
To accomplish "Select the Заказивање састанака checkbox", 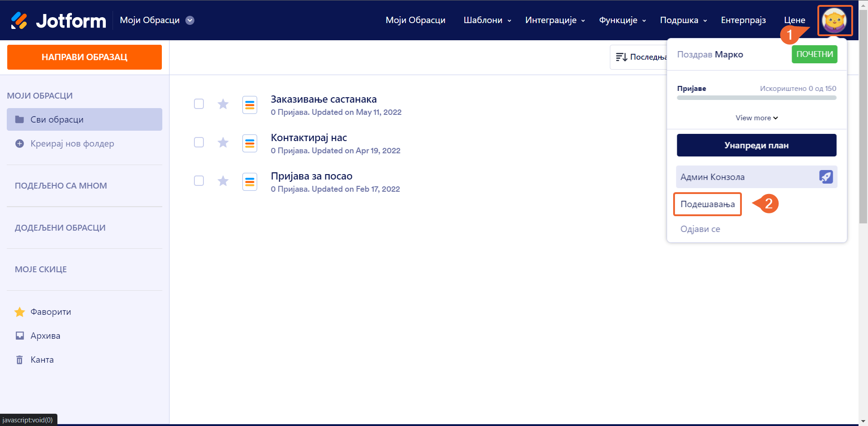I will pyautogui.click(x=199, y=104).
